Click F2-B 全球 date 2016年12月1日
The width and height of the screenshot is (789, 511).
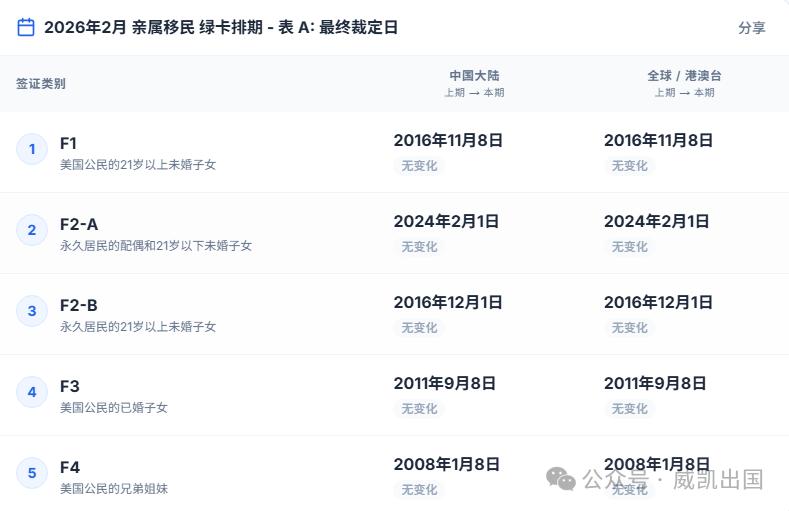click(658, 302)
